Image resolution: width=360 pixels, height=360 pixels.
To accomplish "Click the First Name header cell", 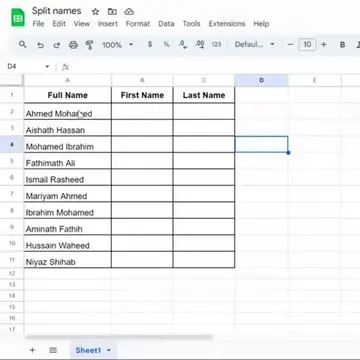I will pos(142,95).
